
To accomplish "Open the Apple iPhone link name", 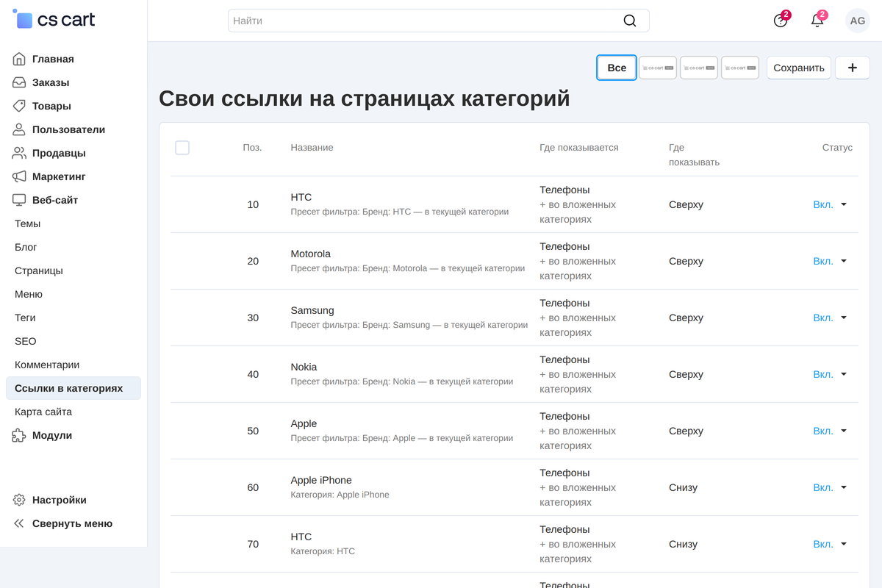I will pyautogui.click(x=321, y=480).
